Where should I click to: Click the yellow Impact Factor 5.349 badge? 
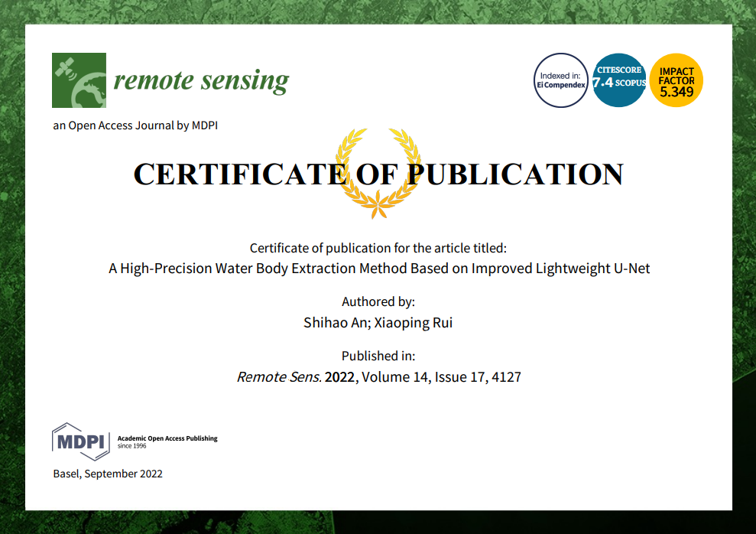tap(676, 80)
